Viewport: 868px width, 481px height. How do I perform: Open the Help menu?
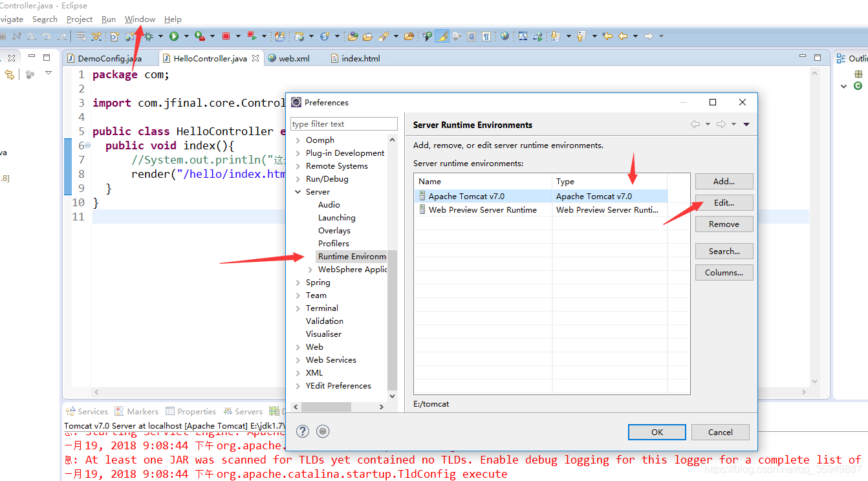pyautogui.click(x=173, y=19)
